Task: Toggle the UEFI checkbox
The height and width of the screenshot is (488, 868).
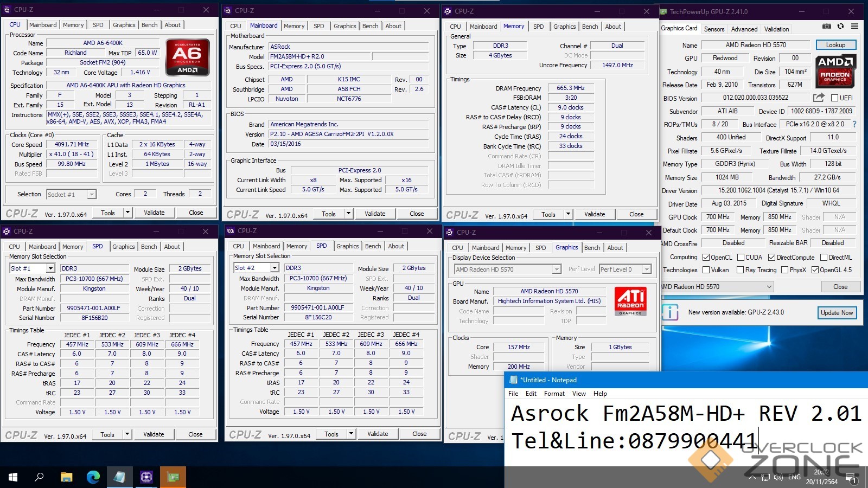Action: [x=835, y=98]
